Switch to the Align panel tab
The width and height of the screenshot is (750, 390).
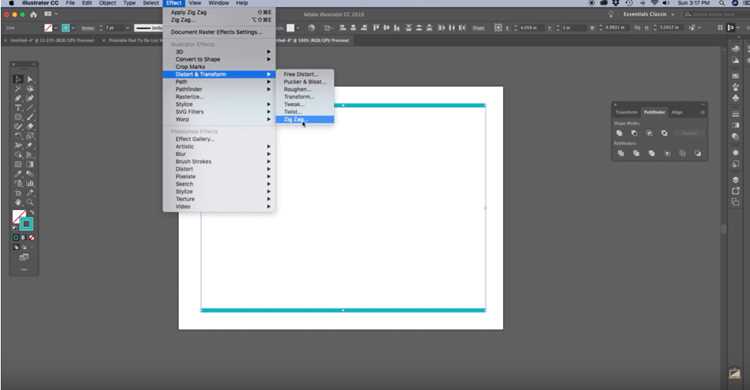pyautogui.click(x=677, y=112)
